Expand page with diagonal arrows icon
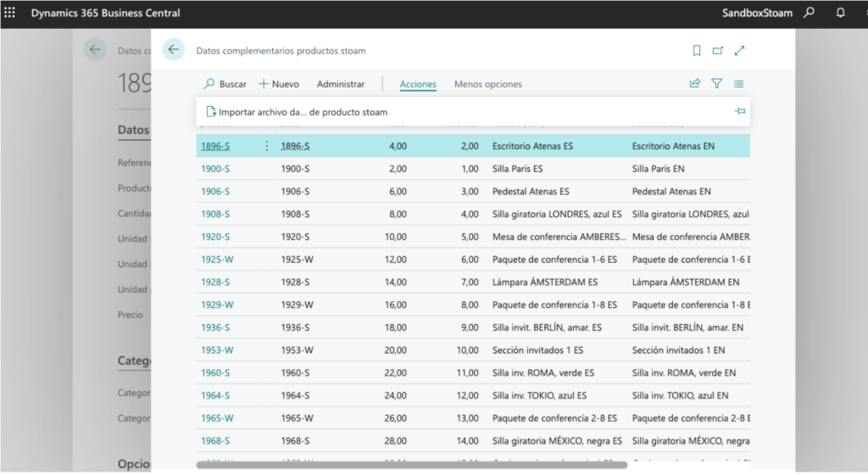 pyautogui.click(x=739, y=50)
